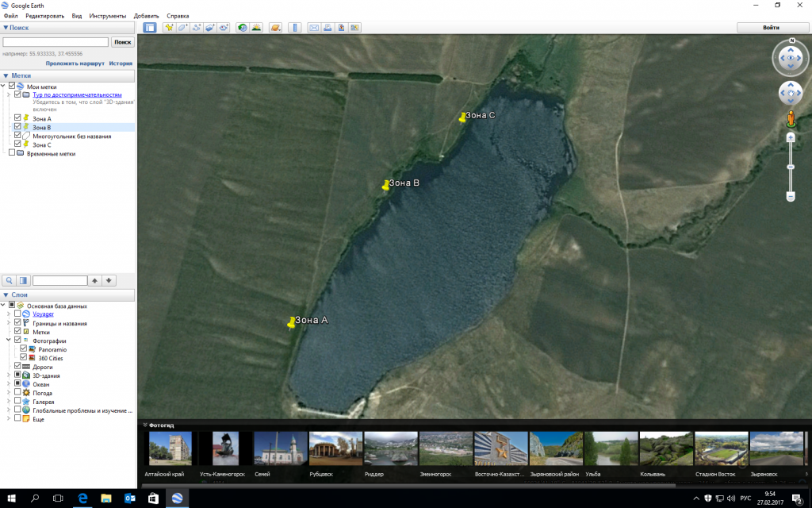Viewport: 812px width, 508px height.
Task: Hide the sidebar using toolbar button
Action: coord(149,28)
